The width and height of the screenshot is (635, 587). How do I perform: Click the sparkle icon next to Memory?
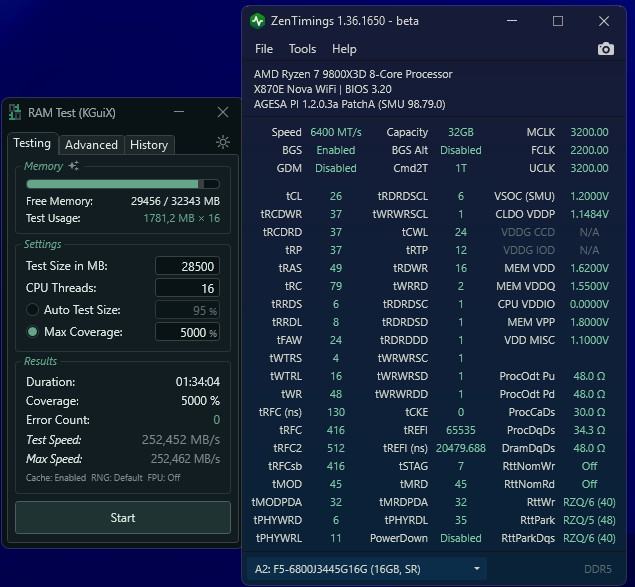(73, 166)
